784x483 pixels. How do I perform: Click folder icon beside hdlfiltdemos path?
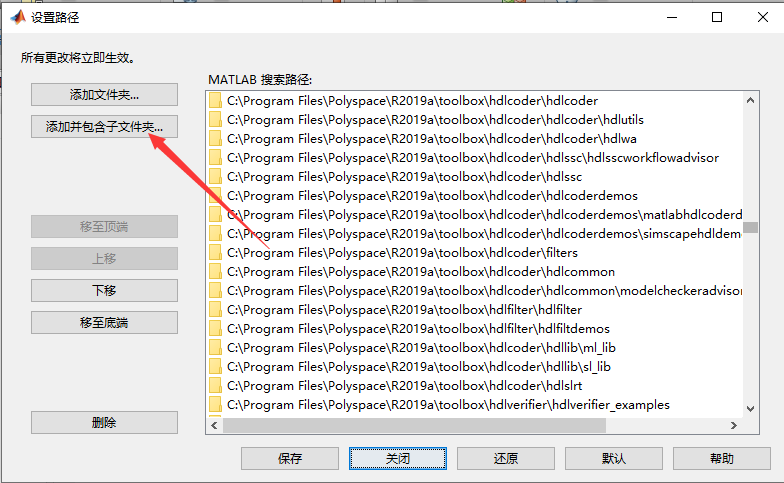[216, 328]
